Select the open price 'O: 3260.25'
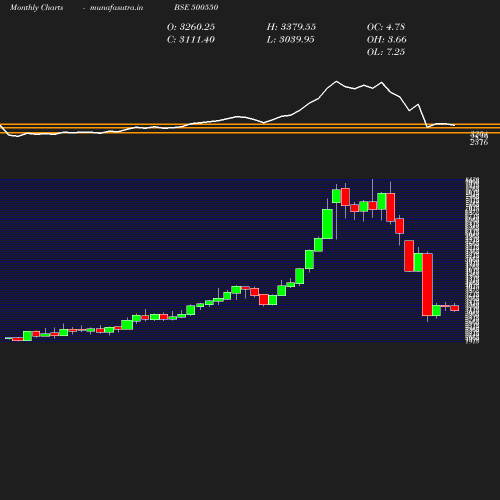This screenshot has width=500, height=500. point(191,27)
